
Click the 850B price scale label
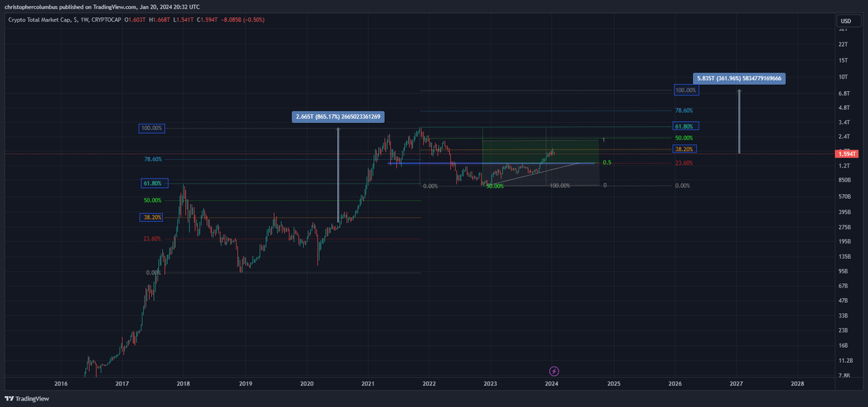click(844, 180)
